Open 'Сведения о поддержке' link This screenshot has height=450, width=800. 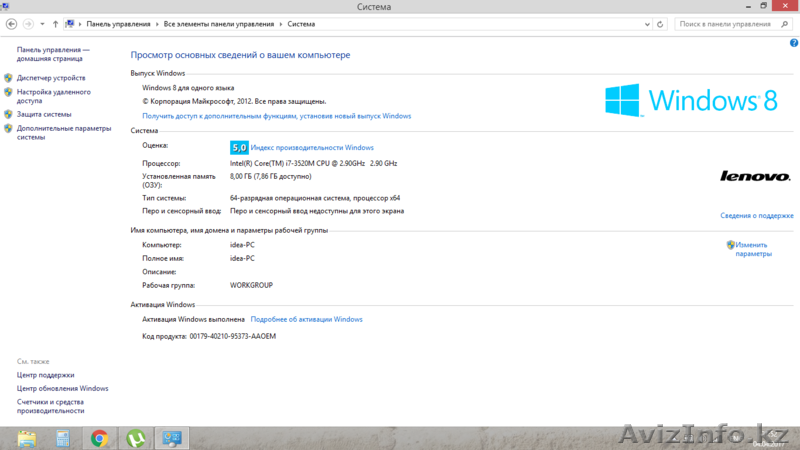pyautogui.click(x=756, y=215)
